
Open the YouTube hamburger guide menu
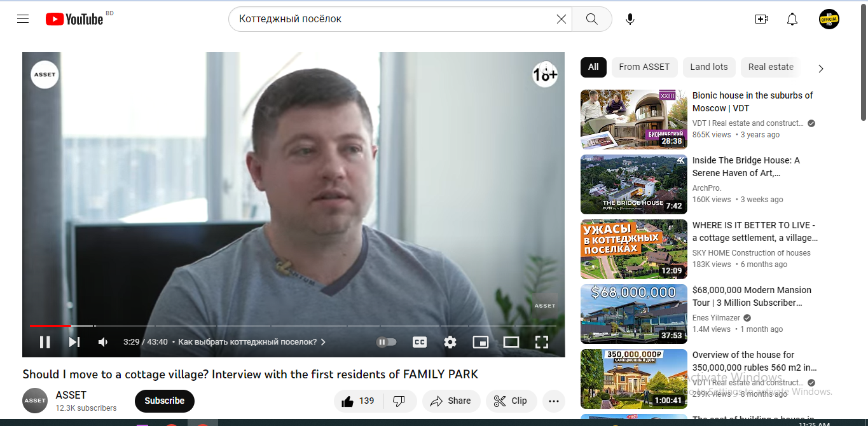pyautogui.click(x=23, y=19)
